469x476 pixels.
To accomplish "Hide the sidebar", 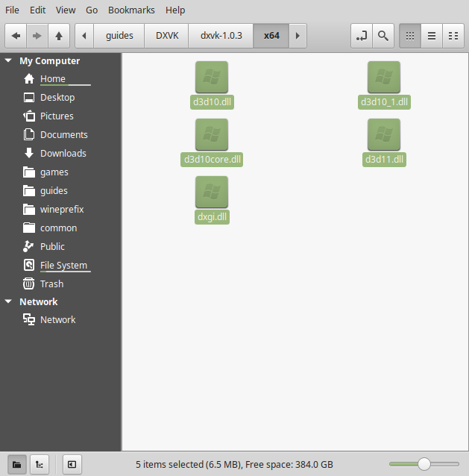I will 72,465.
